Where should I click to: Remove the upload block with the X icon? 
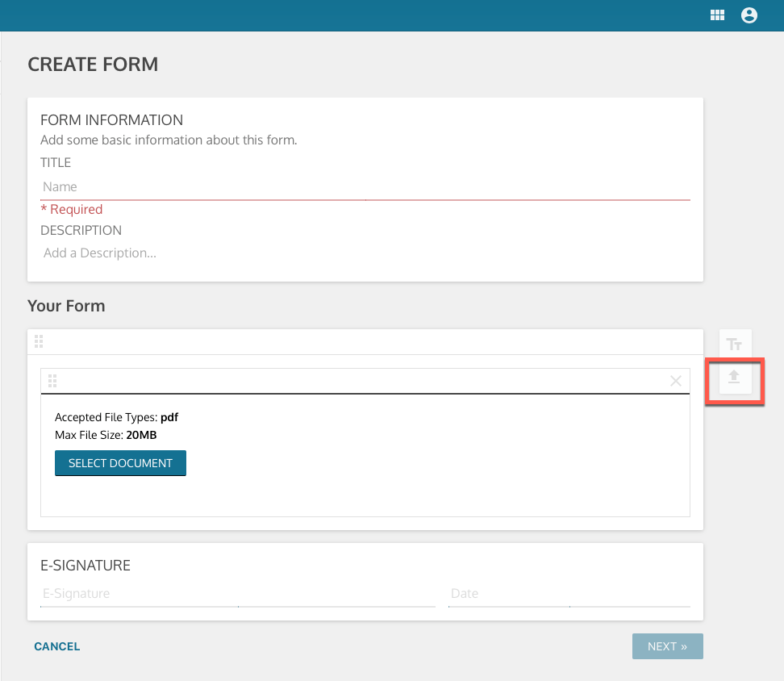(676, 380)
